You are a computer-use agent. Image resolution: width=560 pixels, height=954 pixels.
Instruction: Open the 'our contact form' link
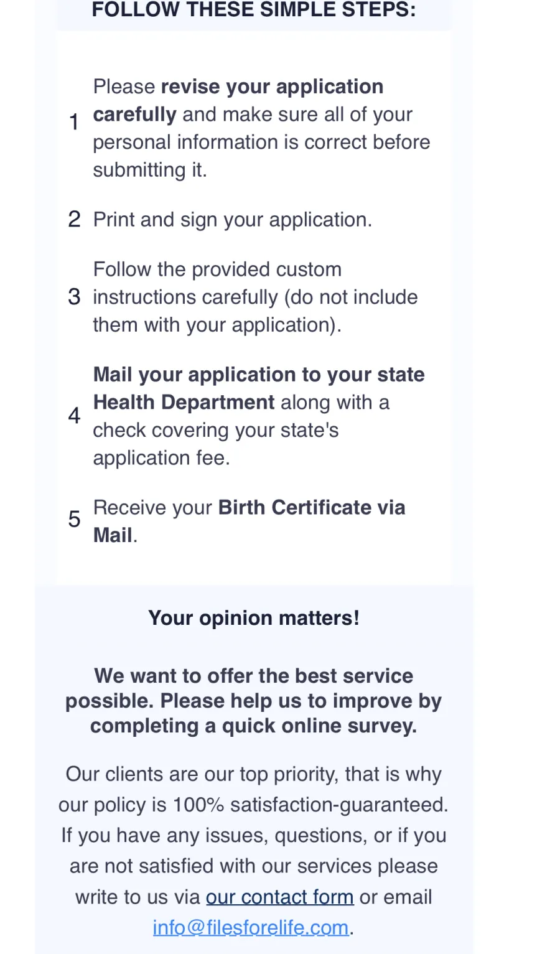tap(279, 897)
